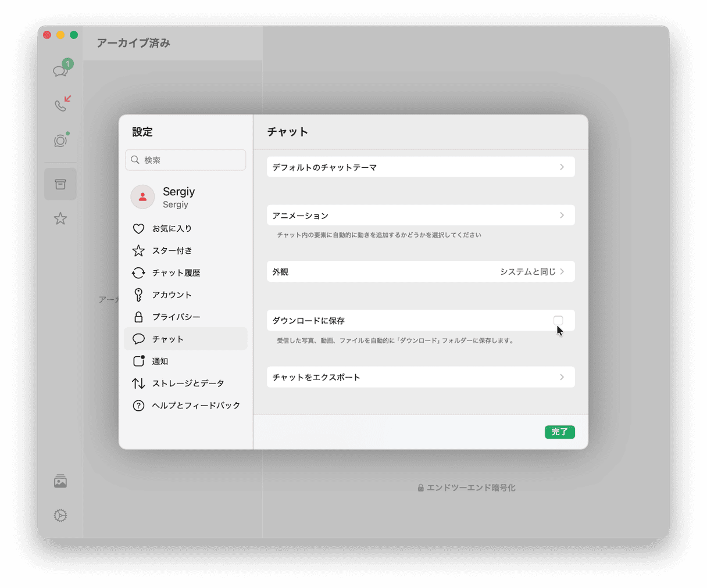The height and width of the screenshot is (588, 707).
Task: Select ヘルプとフィードバック in settings menu
Action: 185,405
